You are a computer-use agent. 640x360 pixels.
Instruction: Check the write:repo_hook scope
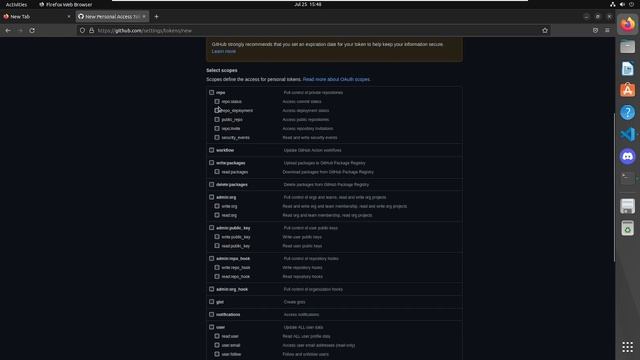(217, 267)
